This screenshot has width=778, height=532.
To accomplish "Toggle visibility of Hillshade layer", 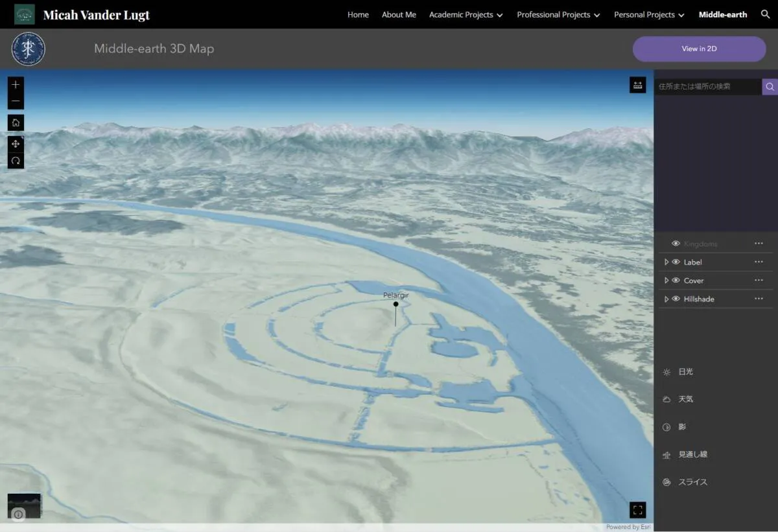I will click(676, 299).
